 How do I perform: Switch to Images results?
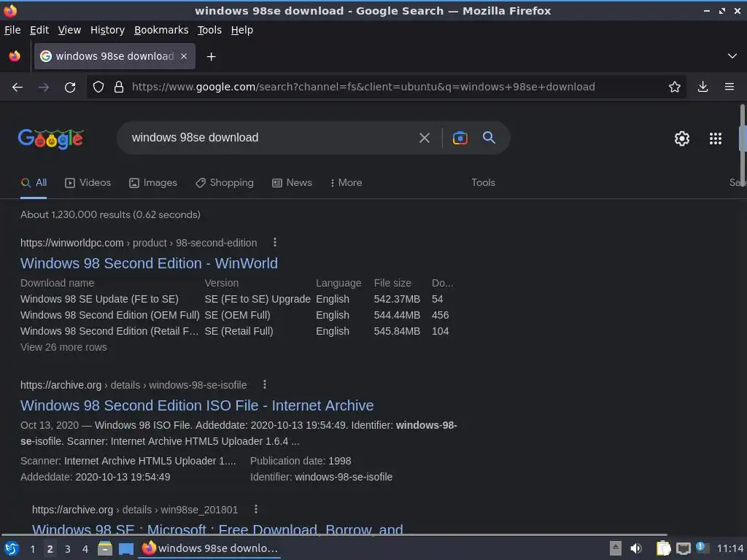click(x=153, y=183)
